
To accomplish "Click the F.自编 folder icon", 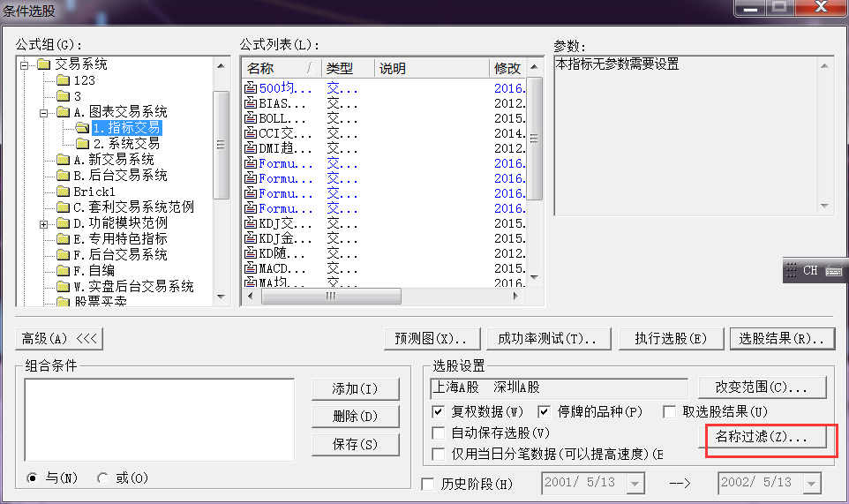I will tap(63, 271).
